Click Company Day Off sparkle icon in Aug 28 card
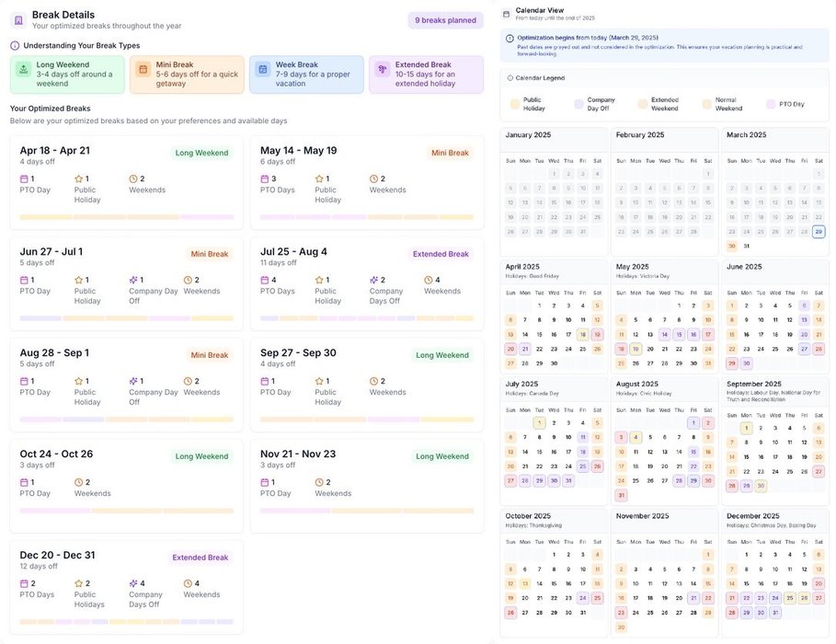 point(133,381)
